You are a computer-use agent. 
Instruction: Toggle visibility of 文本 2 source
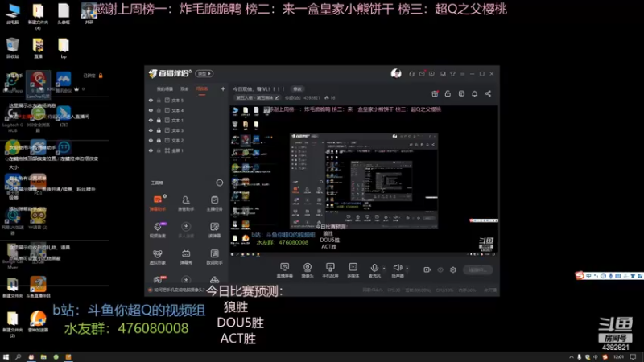151,140
